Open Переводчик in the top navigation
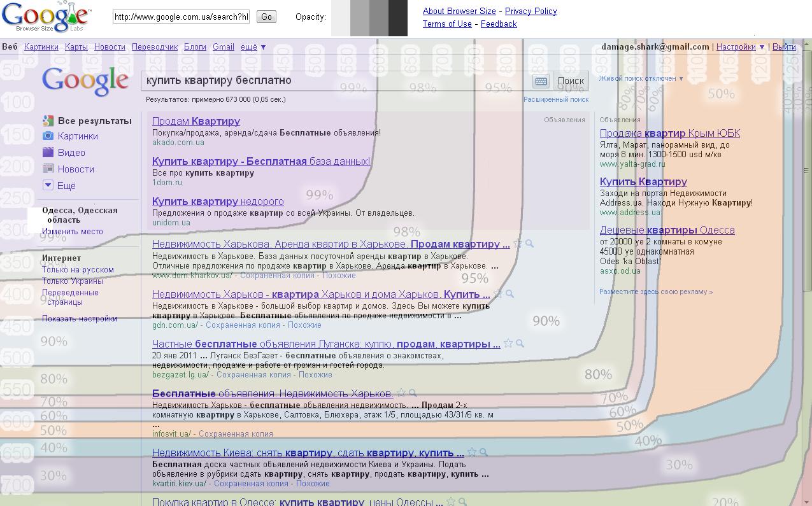 click(x=155, y=47)
